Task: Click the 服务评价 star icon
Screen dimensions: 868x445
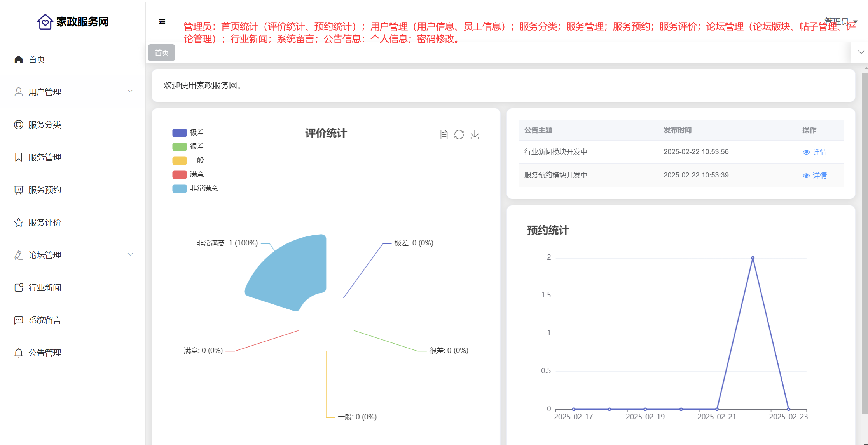Action: [x=19, y=222]
